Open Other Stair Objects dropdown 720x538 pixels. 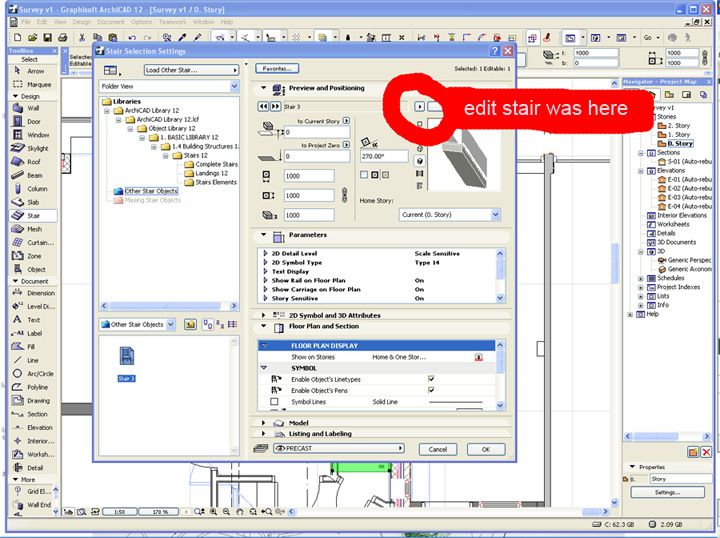(x=137, y=325)
